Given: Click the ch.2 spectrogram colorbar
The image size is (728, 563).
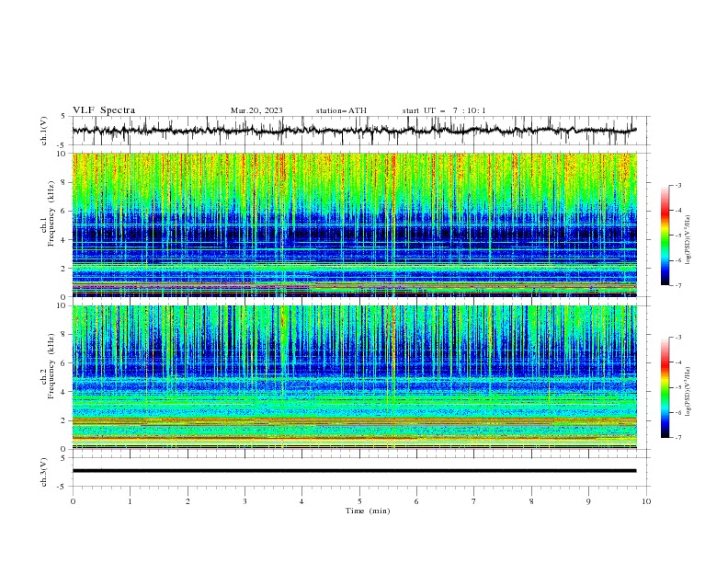Looking at the screenshot, I should [x=665, y=387].
